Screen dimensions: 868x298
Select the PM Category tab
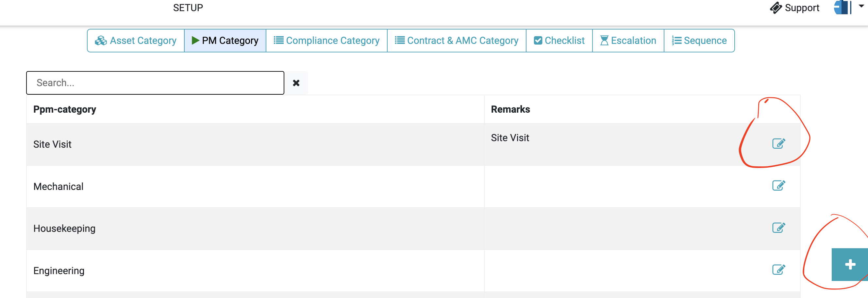click(x=225, y=41)
